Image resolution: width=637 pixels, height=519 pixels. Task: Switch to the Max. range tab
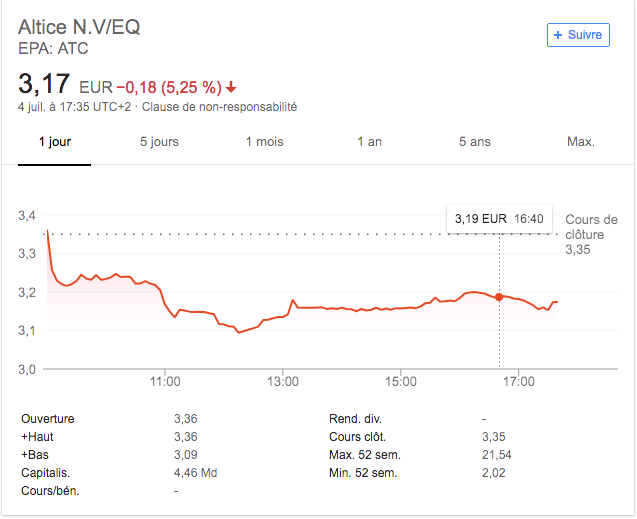pyautogui.click(x=581, y=142)
